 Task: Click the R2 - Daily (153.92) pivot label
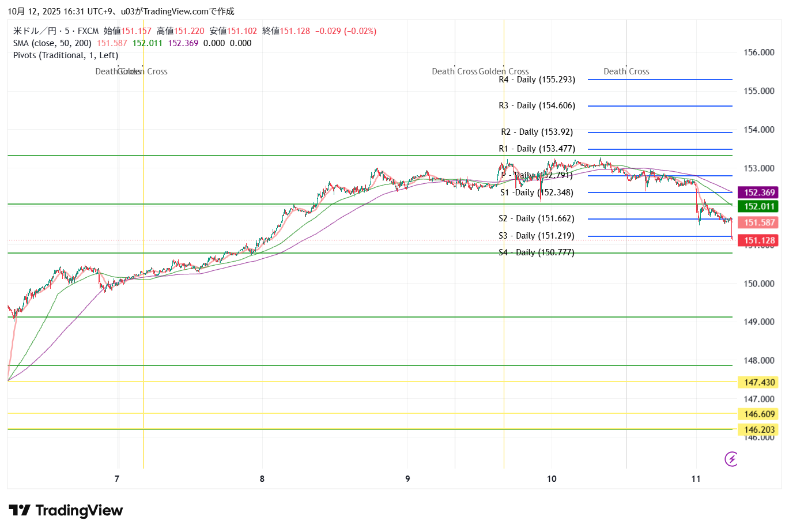(537, 132)
